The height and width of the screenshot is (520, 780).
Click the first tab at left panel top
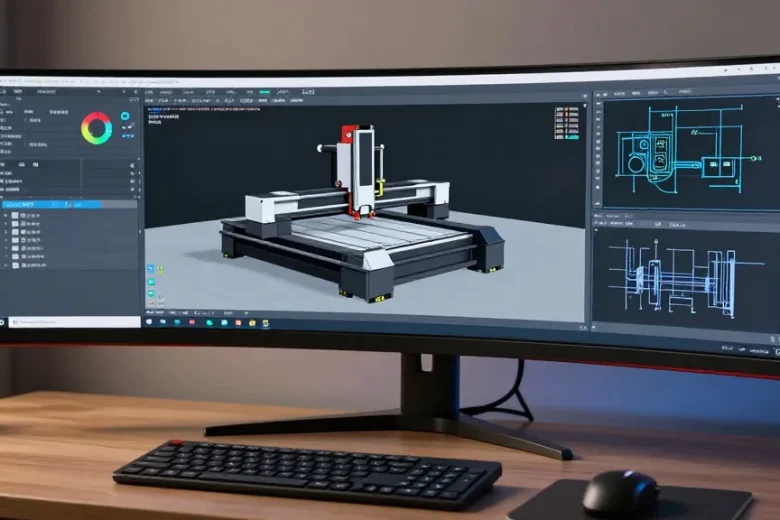pyautogui.click(x=3, y=92)
